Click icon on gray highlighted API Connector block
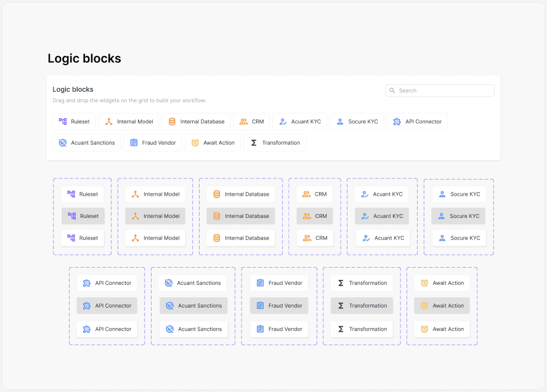 (x=86, y=306)
